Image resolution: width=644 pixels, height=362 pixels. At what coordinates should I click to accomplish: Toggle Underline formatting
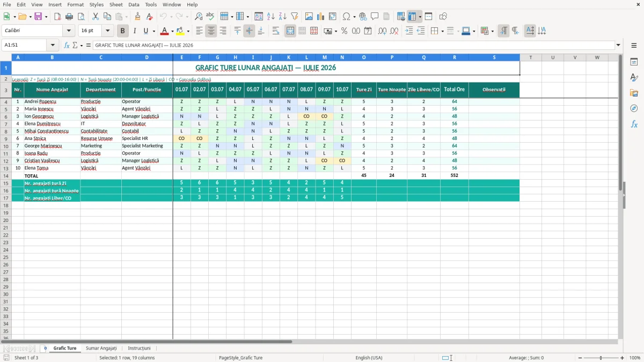click(x=145, y=31)
